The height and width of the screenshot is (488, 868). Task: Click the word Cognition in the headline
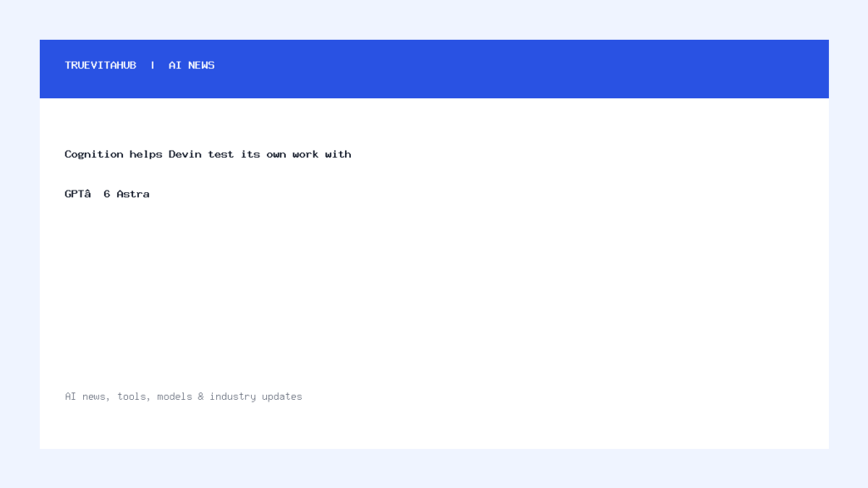coord(94,154)
